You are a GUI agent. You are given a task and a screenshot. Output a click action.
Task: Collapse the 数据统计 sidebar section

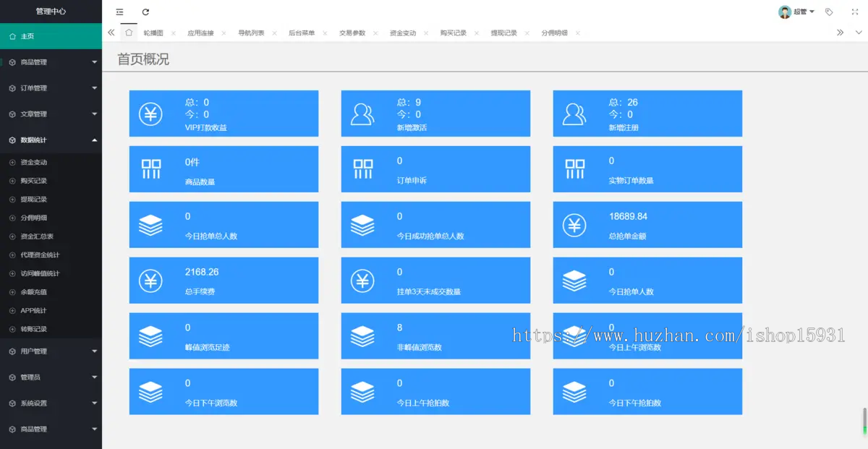click(x=51, y=140)
